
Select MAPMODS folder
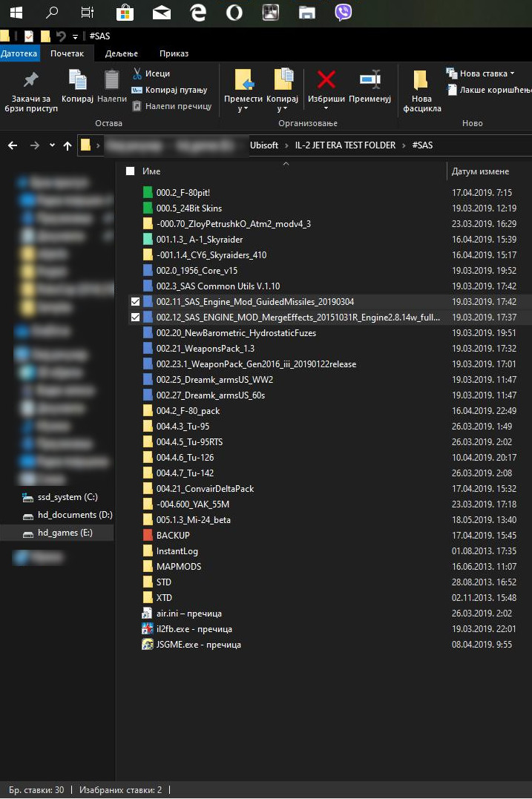[178, 567]
